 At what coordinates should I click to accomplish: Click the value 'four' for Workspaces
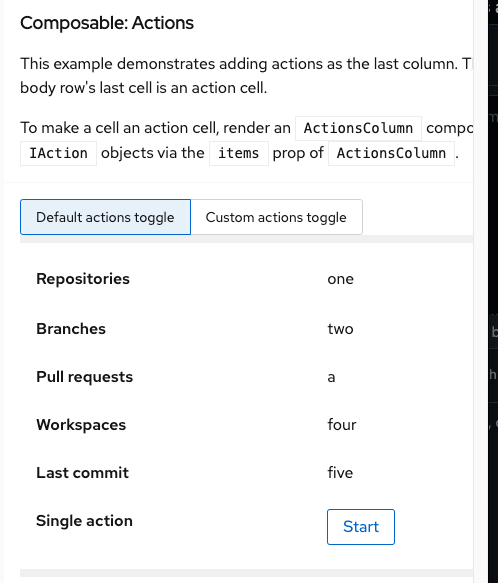point(342,425)
